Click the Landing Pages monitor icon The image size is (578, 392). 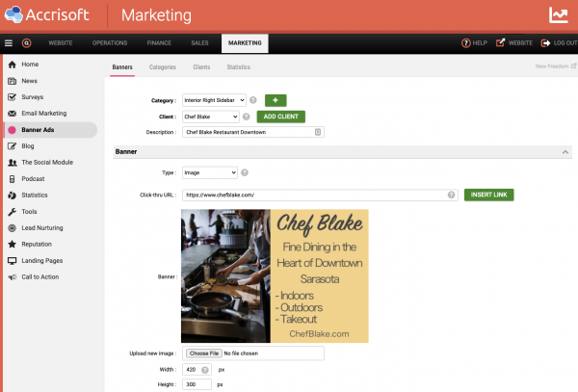13,261
